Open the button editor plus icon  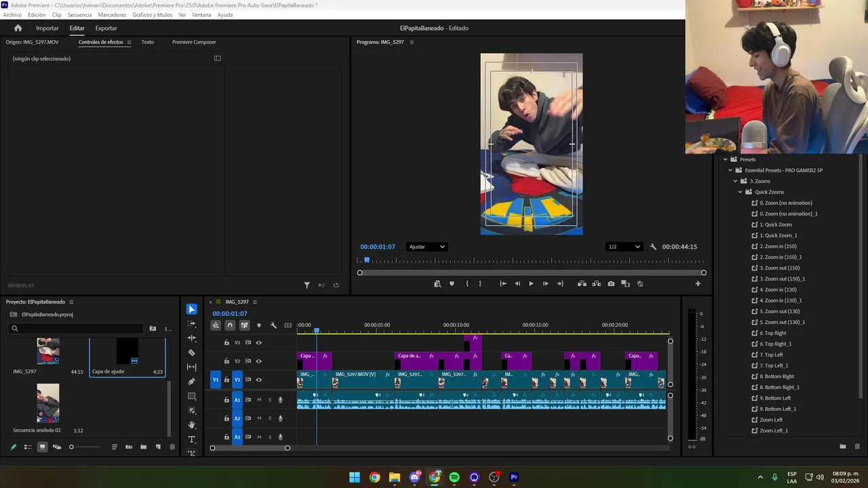click(698, 284)
